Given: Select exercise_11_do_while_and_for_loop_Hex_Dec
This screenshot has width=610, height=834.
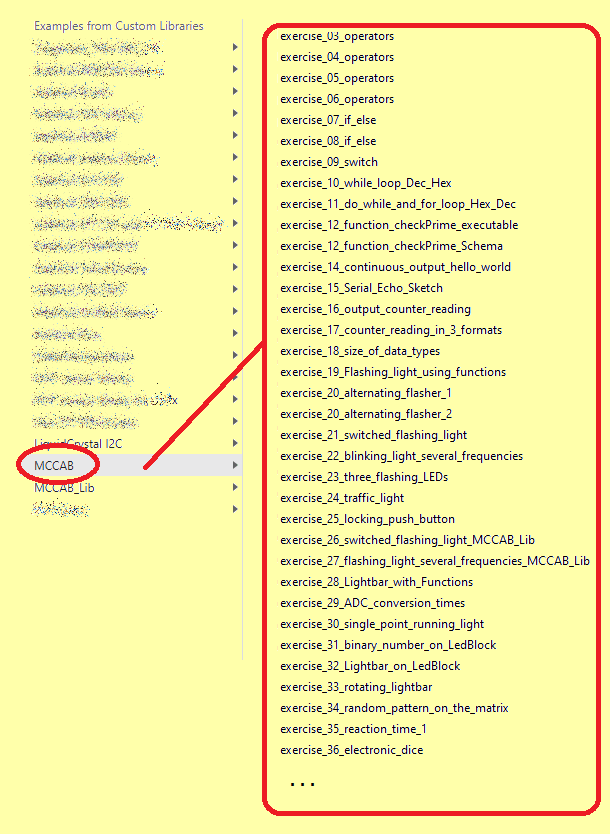Looking at the screenshot, I should (x=398, y=204).
